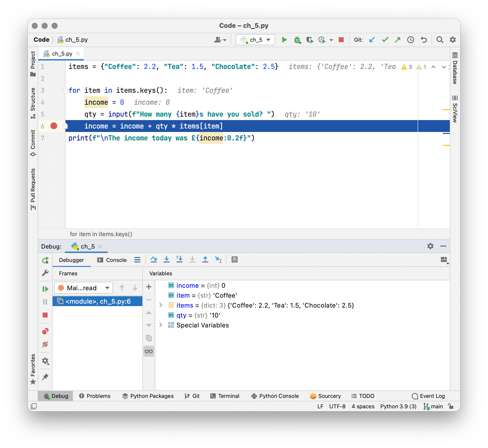Image resolution: width=488 pixels, height=448 pixels.
Task: Run the ch_5 script with the play icon
Action: 284,40
